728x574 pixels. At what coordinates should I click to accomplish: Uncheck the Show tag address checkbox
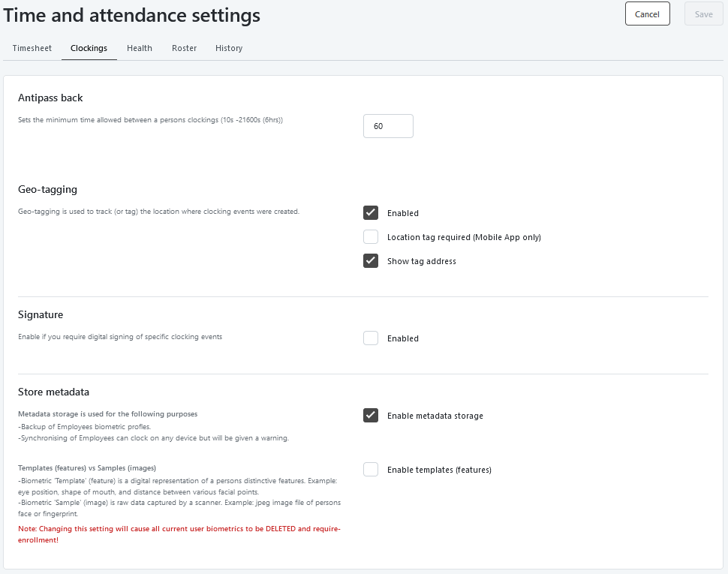[371, 261]
